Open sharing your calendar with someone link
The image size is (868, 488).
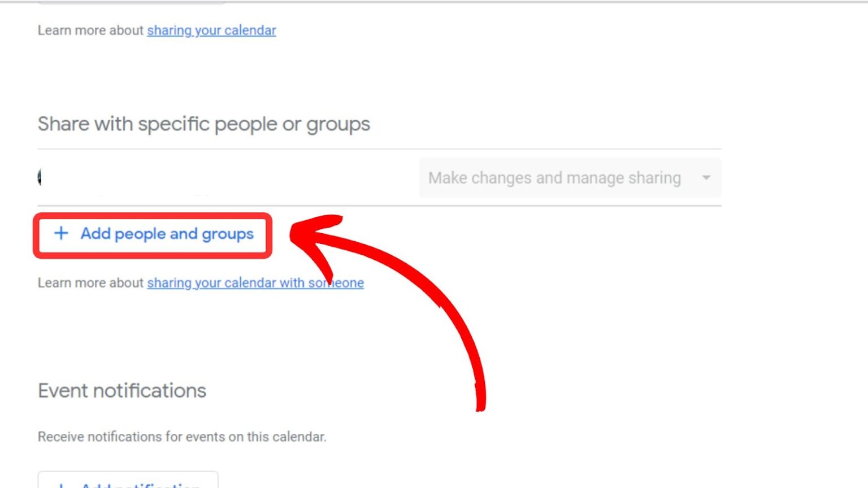pyautogui.click(x=255, y=283)
